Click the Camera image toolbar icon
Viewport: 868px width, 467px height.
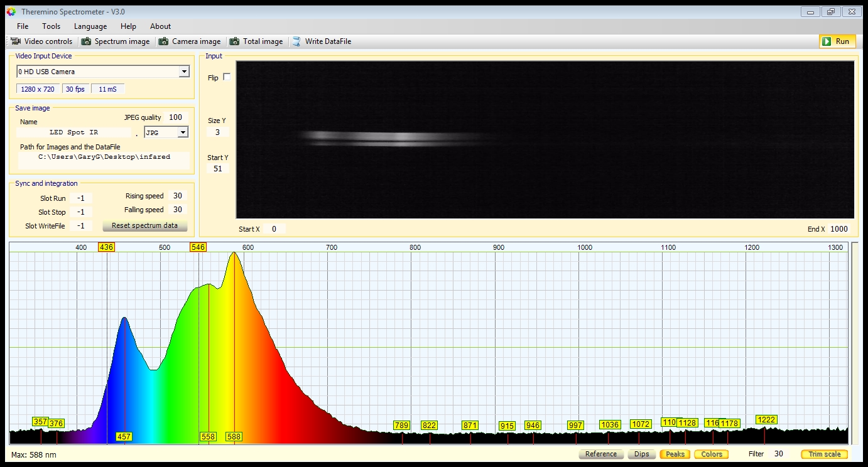coord(163,41)
